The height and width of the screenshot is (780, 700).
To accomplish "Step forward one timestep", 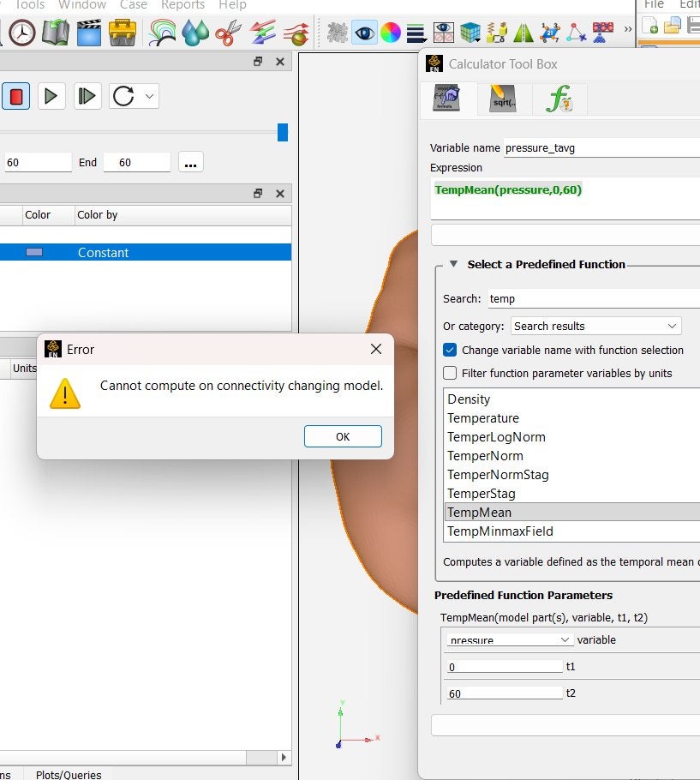I will pos(87,96).
